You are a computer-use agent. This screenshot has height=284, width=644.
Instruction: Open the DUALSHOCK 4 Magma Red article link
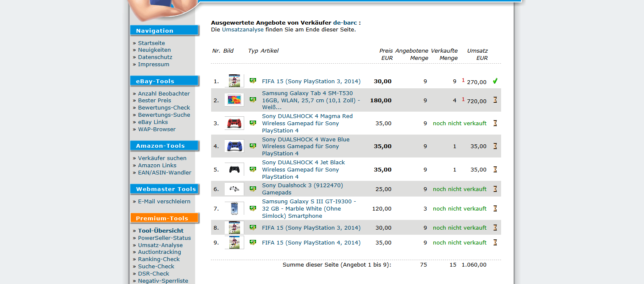[x=307, y=123]
